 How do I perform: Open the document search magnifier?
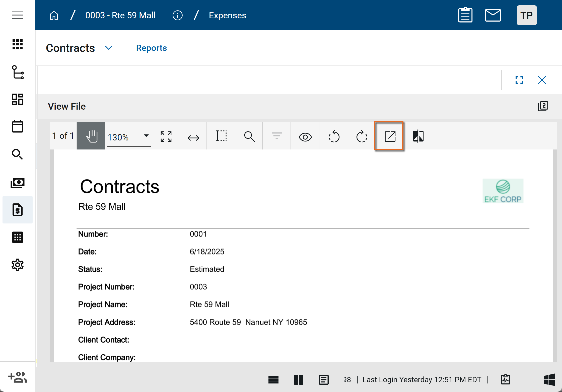249,136
